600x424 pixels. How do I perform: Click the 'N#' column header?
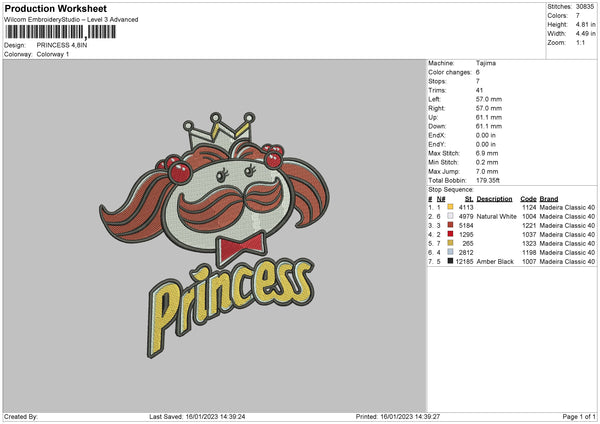tap(441, 199)
